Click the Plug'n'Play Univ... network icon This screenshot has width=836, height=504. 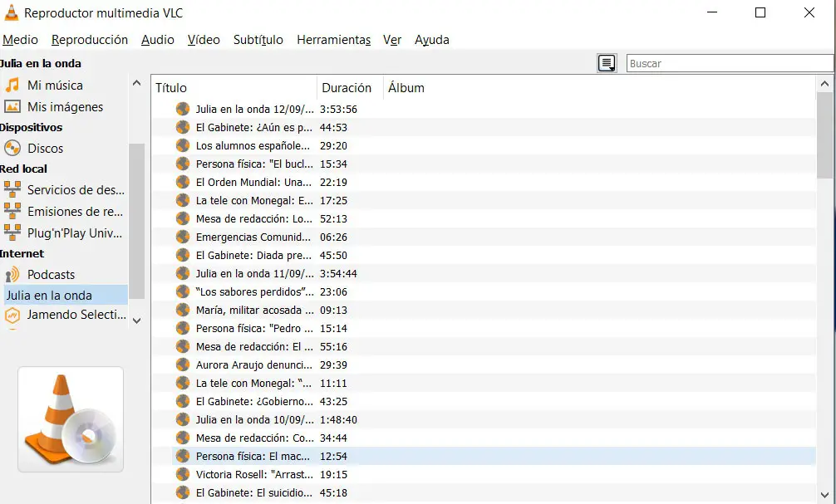[x=12, y=232]
